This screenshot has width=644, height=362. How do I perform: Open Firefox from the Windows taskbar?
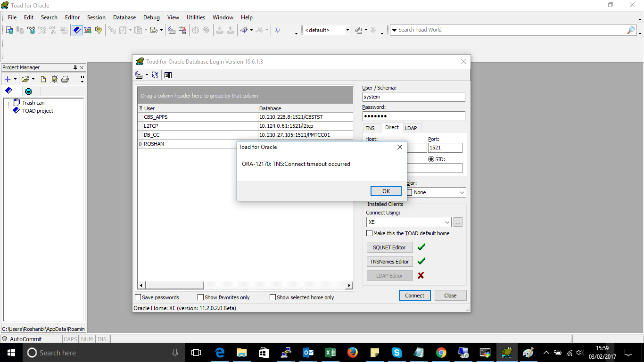352,353
